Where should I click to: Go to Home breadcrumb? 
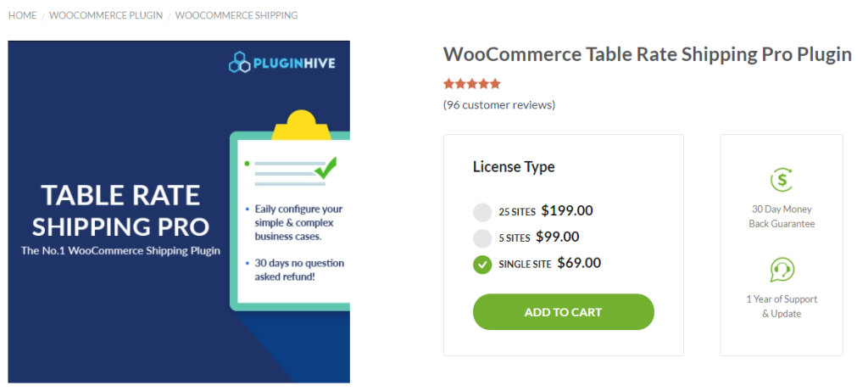(22, 15)
